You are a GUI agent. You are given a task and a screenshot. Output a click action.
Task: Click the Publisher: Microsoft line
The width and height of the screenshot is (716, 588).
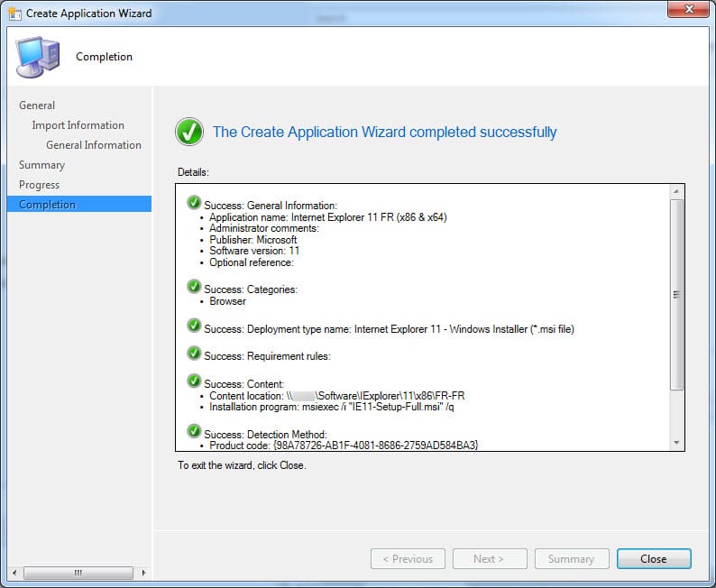[x=253, y=240]
